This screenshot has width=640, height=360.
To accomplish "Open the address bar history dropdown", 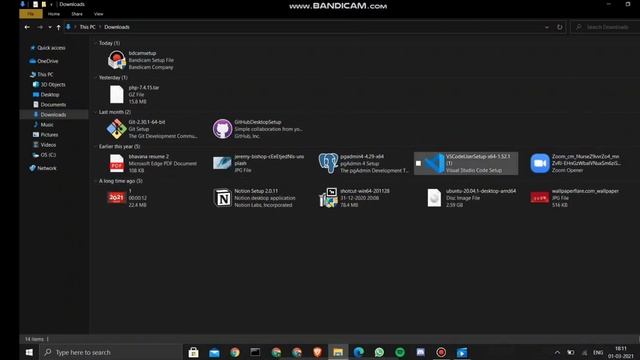I will point(547,27).
